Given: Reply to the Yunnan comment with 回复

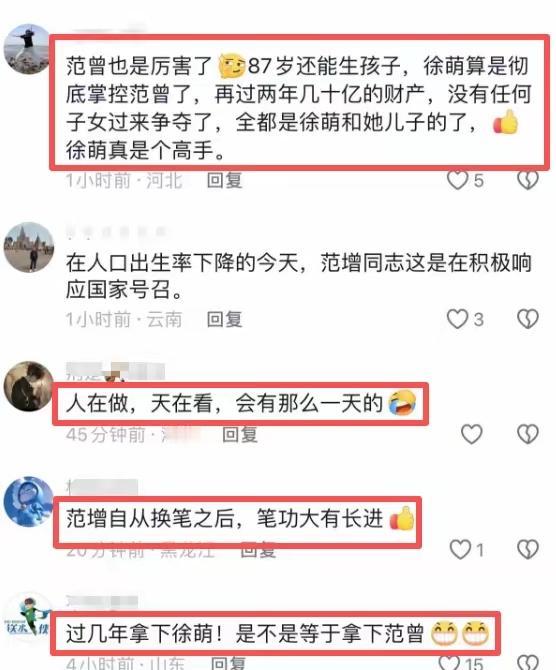Looking at the screenshot, I should click(225, 319).
